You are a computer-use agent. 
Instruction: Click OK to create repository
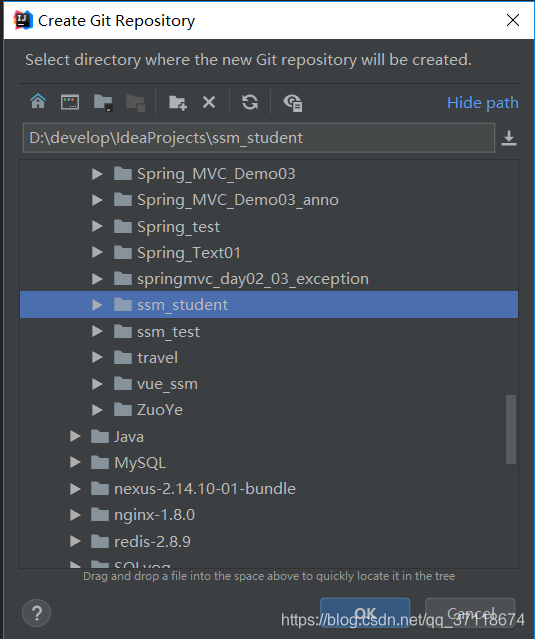tap(365, 613)
